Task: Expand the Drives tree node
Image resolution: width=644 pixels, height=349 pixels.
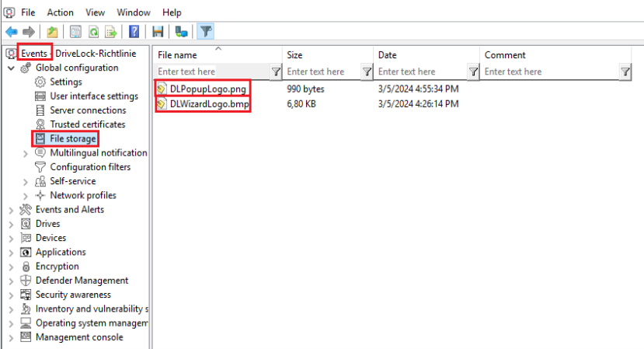Action: click(x=12, y=224)
